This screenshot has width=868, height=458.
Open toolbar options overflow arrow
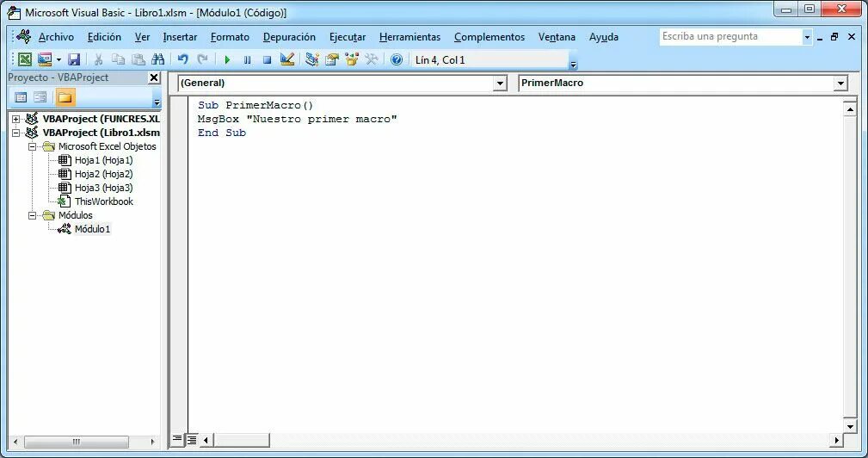[574, 65]
